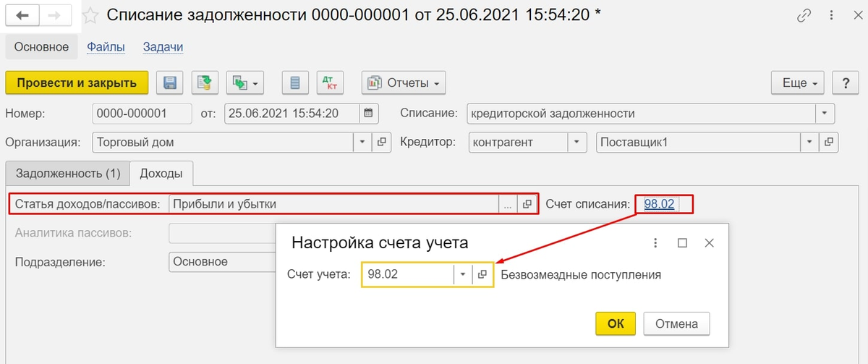Viewport: 868px width, 364px height.
Task: Open help with question mark button
Action: tap(846, 82)
